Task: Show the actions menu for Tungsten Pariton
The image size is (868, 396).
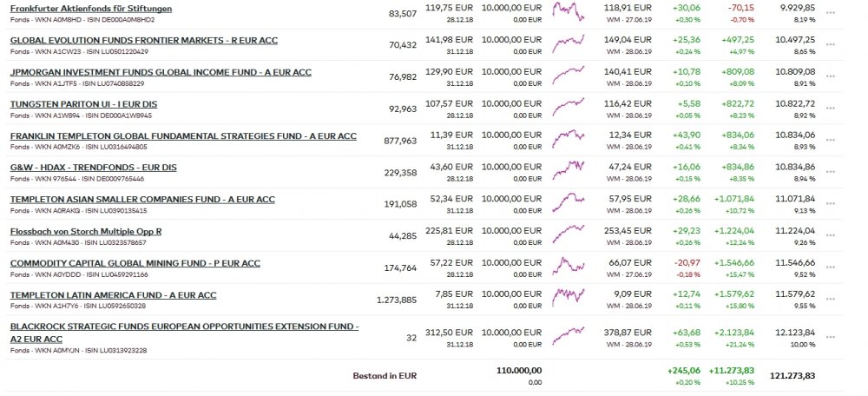Action: coord(831,109)
